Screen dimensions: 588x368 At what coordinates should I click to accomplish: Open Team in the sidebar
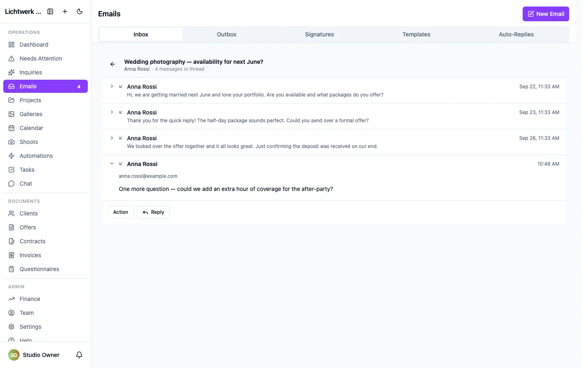[45, 313]
